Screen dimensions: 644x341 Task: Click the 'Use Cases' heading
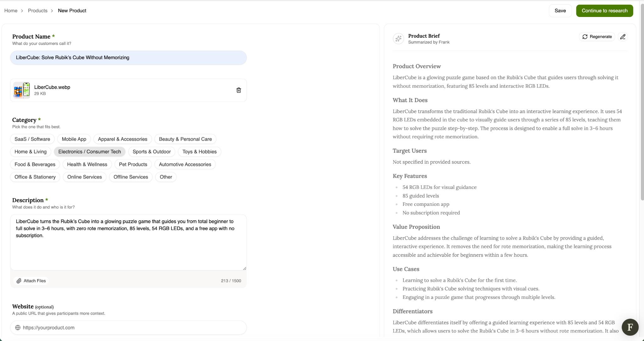coord(406,269)
